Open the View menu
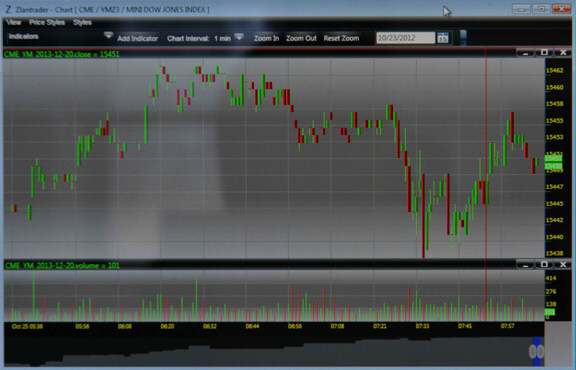This screenshot has height=370, width=576. [14, 22]
